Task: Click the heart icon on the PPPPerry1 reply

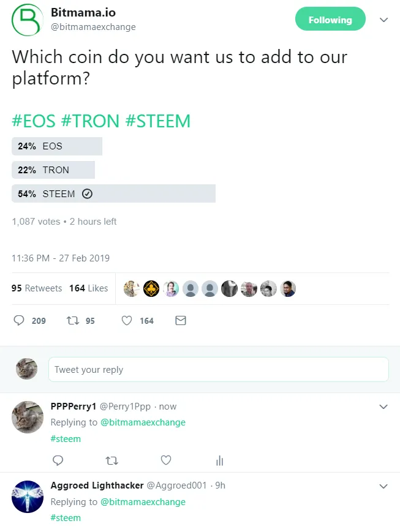Action: click(166, 460)
